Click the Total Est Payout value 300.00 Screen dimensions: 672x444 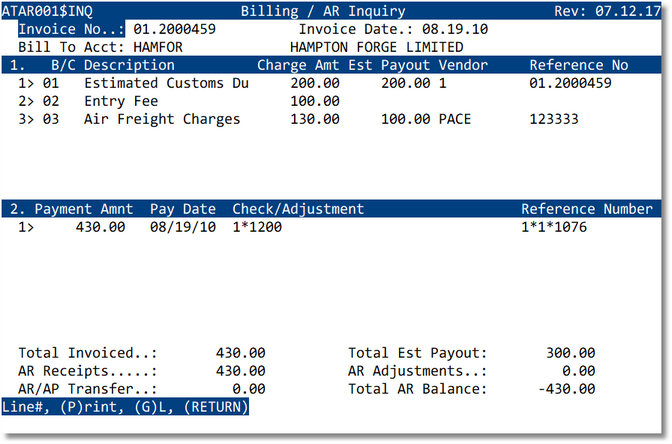coord(570,353)
